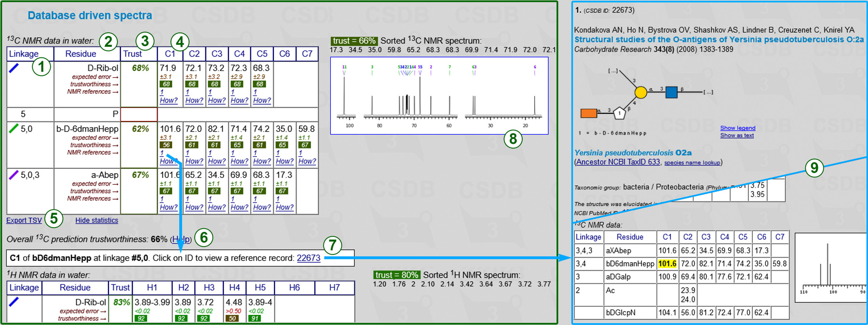
Task: Click the Trust column header in the 13C table
Action: pos(139,54)
